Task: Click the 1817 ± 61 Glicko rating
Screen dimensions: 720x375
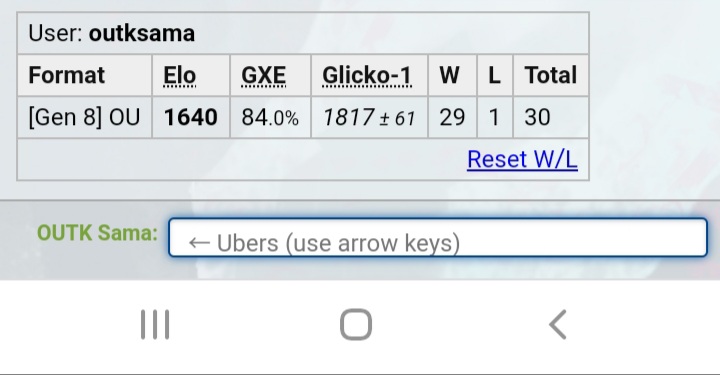Action: tap(369, 118)
